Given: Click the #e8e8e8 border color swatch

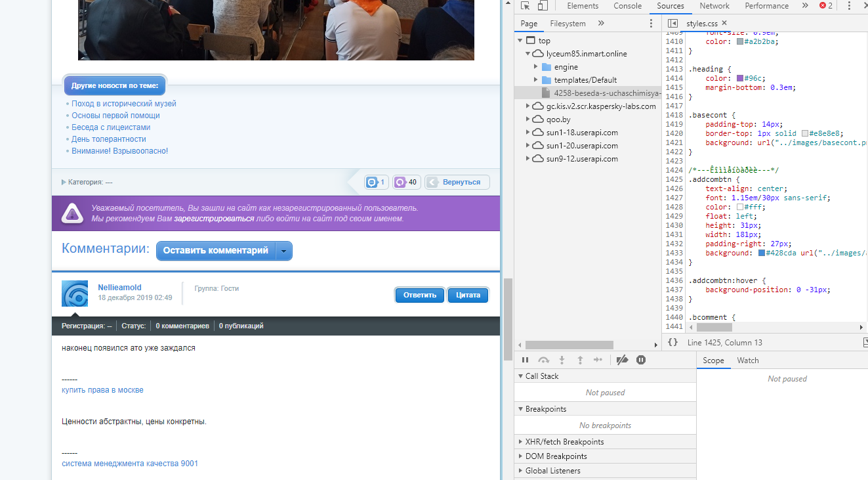Looking at the screenshot, I should point(804,133).
